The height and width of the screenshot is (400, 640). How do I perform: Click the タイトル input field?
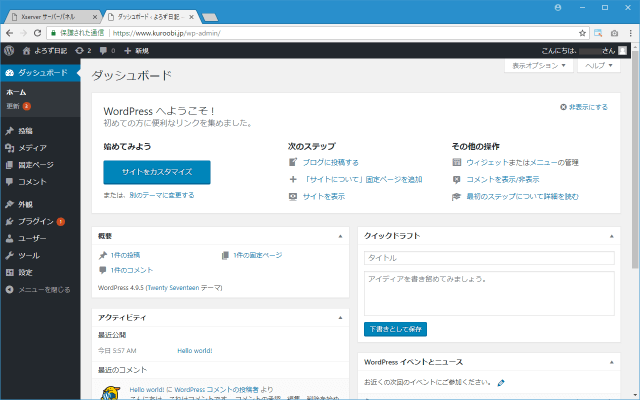coord(489,258)
